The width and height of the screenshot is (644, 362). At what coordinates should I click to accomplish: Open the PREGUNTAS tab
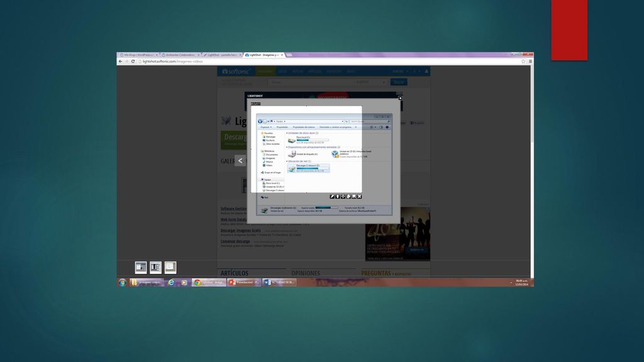(376, 273)
